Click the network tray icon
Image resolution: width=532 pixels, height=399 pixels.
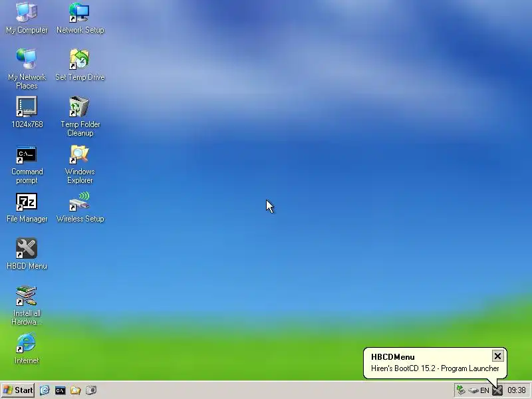pos(461,390)
